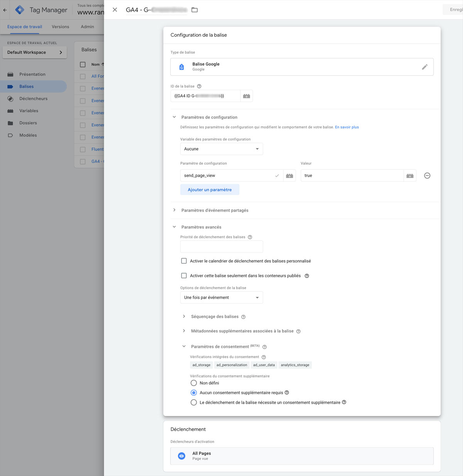This screenshot has width=463, height=476.
Task: Open help for Paramètres de consentement
Action: coord(265,347)
